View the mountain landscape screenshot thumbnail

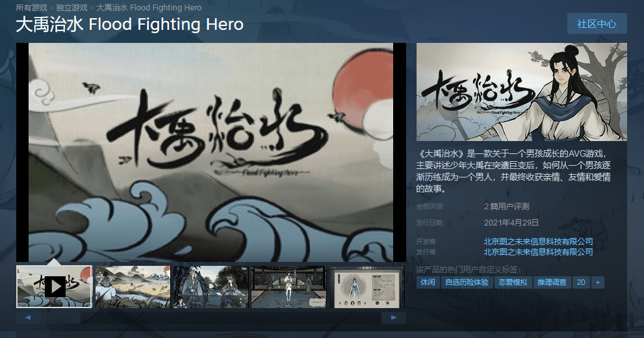point(133,287)
